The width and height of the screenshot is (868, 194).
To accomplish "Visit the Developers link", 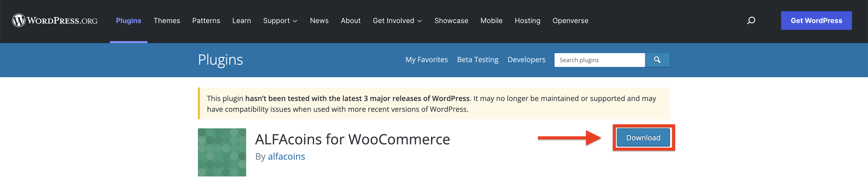I will coord(526,60).
